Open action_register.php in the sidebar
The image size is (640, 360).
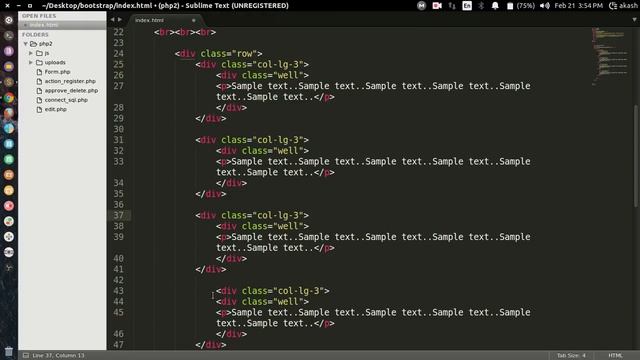(70, 81)
